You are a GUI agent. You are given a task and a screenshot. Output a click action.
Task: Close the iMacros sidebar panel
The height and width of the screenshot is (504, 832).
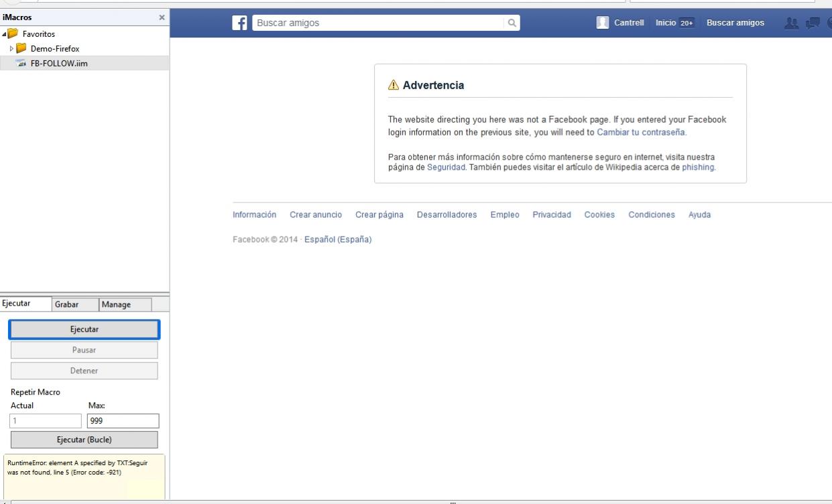tap(161, 17)
